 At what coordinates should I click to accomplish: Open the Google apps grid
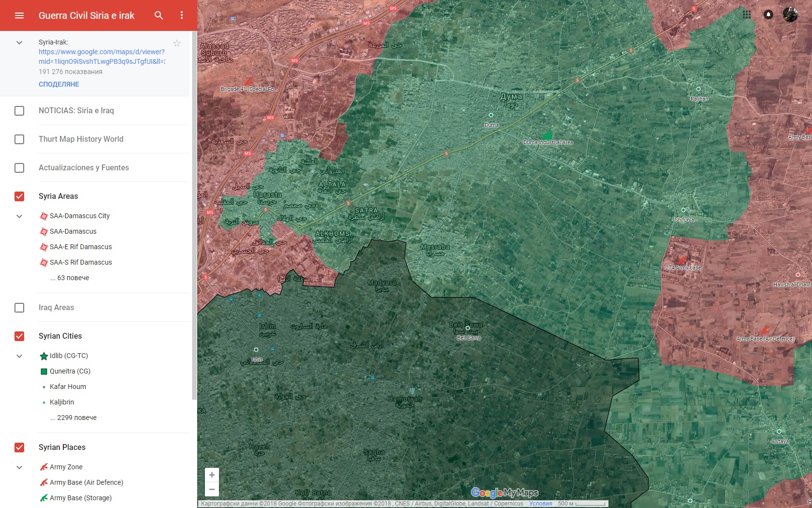[747, 15]
